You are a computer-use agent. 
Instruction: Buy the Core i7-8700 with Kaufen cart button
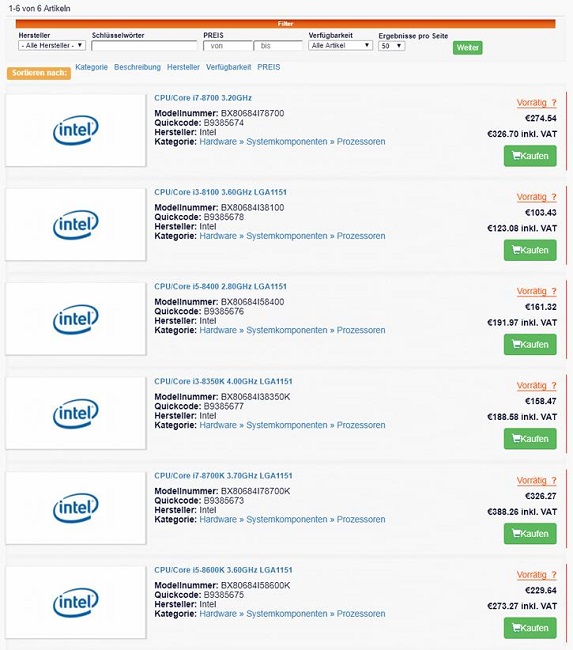click(530, 156)
